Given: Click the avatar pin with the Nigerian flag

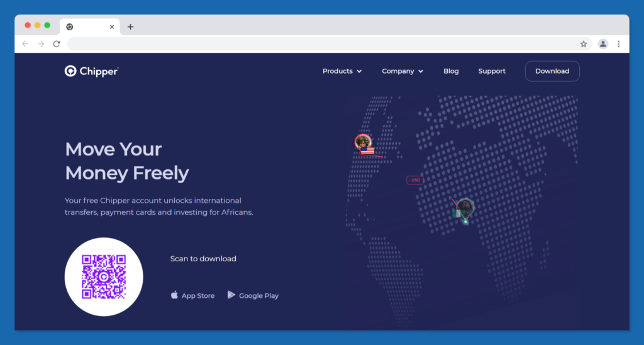Looking at the screenshot, I should click(x=464, y=210).
